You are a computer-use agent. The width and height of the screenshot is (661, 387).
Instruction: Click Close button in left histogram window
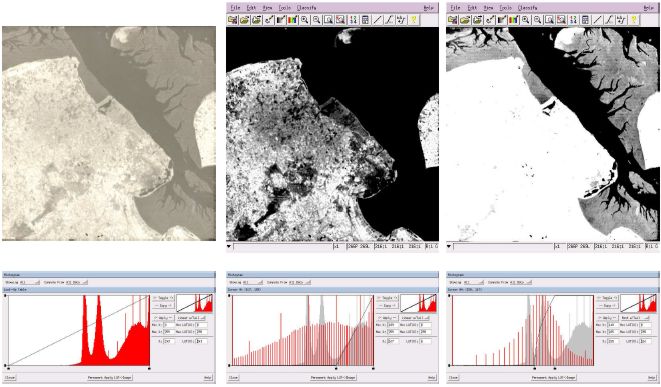click(x=10, y=378)
